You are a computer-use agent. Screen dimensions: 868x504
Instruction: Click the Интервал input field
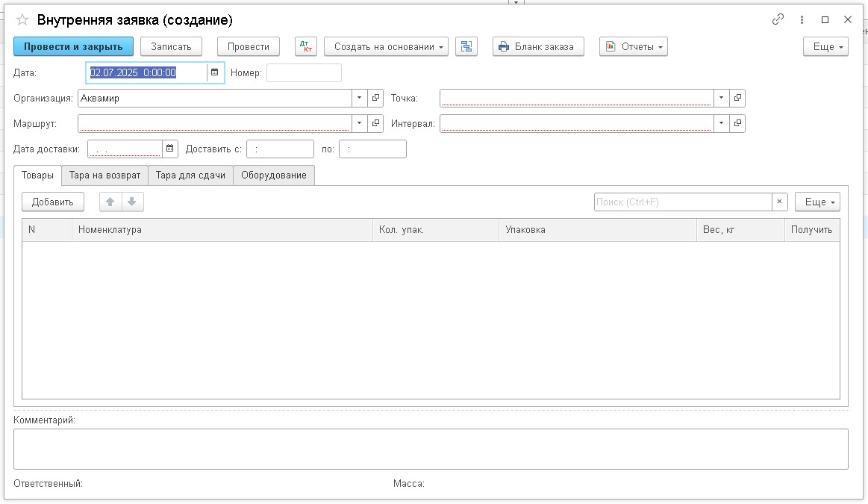point(577,123)
